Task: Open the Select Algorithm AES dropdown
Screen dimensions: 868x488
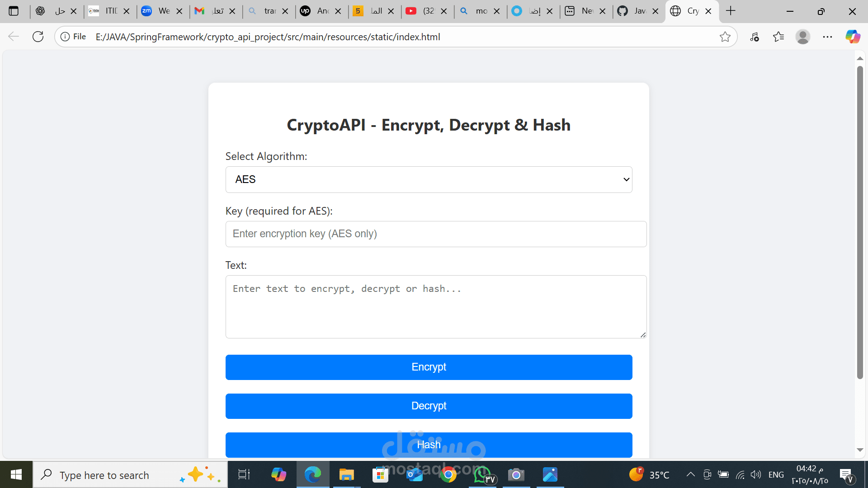Action: (x=429, y=179)
